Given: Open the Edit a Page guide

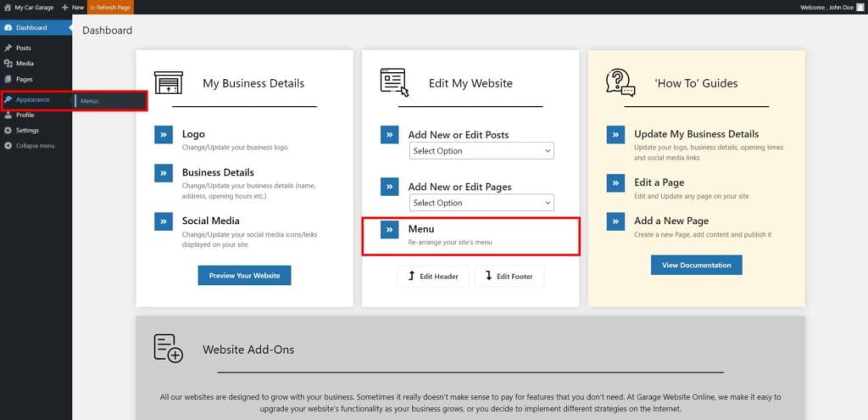Looking at the screenshot, I should (x=659, y=182).
